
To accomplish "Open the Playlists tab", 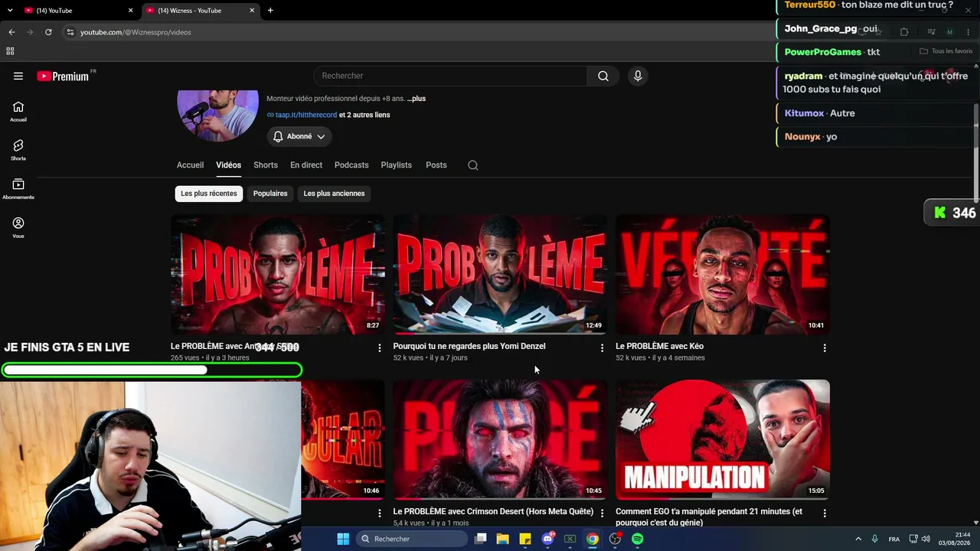I will click(x=397, y=165).
